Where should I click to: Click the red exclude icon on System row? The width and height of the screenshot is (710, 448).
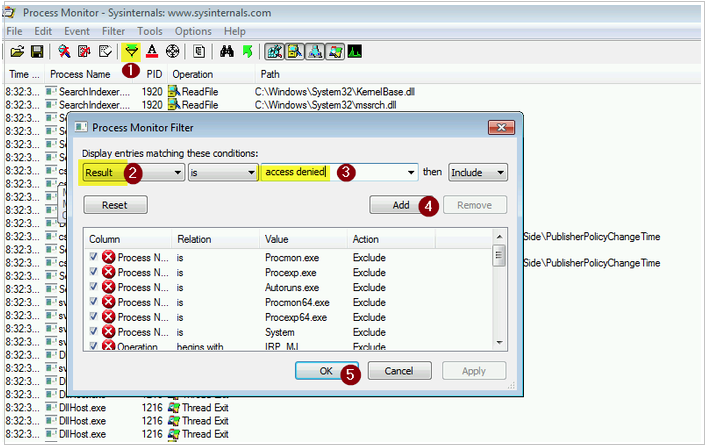108,332
